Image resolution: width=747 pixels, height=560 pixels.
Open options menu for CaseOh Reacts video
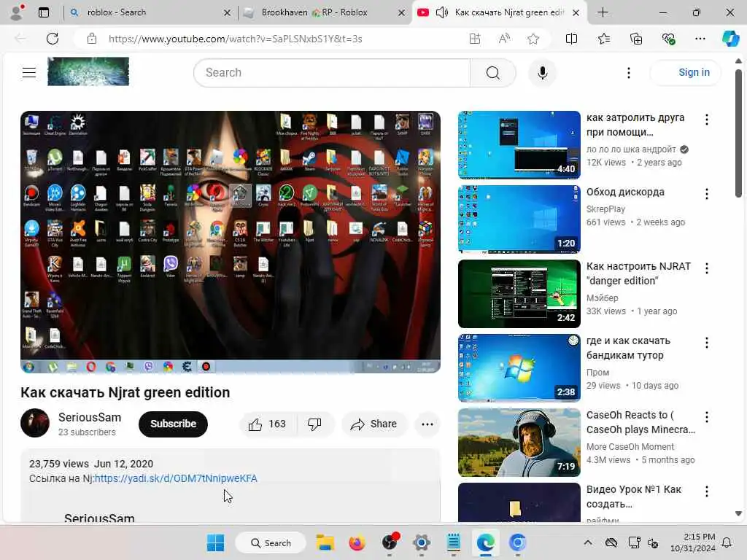[706, 416]
